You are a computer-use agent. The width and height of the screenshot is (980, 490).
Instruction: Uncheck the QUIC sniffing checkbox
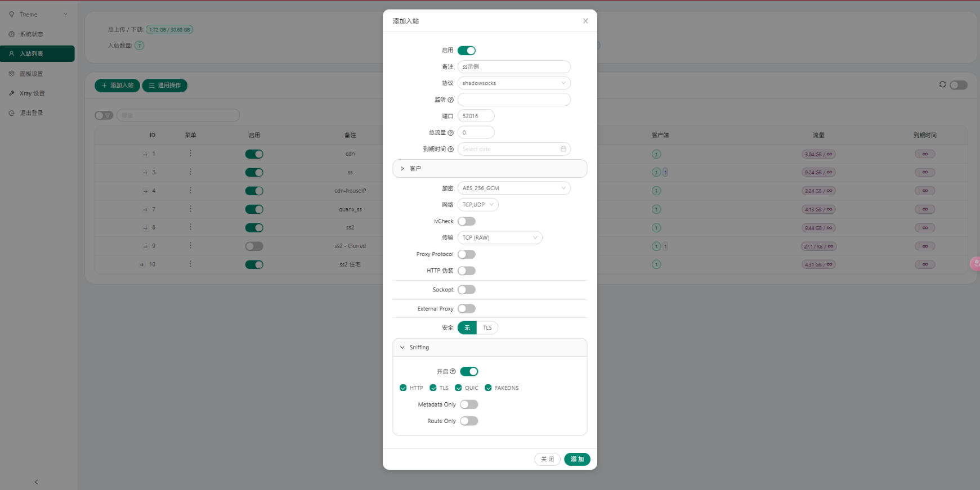pyautogui.click(x=458, y=388)
